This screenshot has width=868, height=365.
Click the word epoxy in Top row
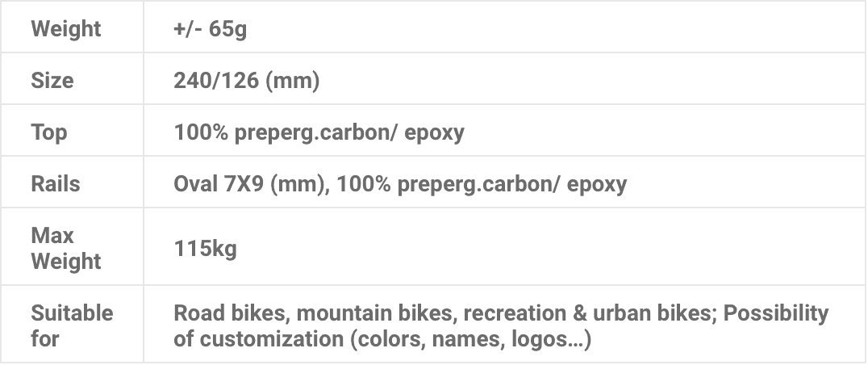tap(435, 132)
